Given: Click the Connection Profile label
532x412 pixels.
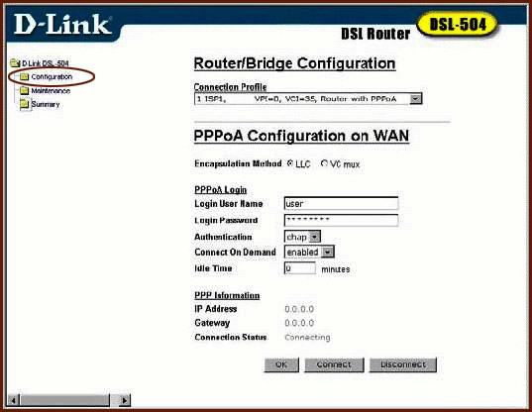Looking at the screenshot, I should click(230, 87).
